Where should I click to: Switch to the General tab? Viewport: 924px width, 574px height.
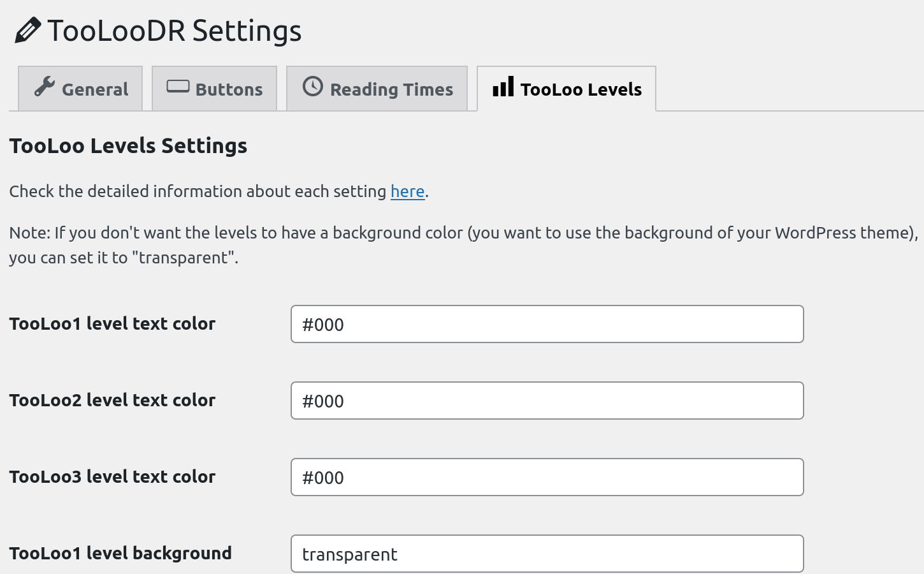95,89
